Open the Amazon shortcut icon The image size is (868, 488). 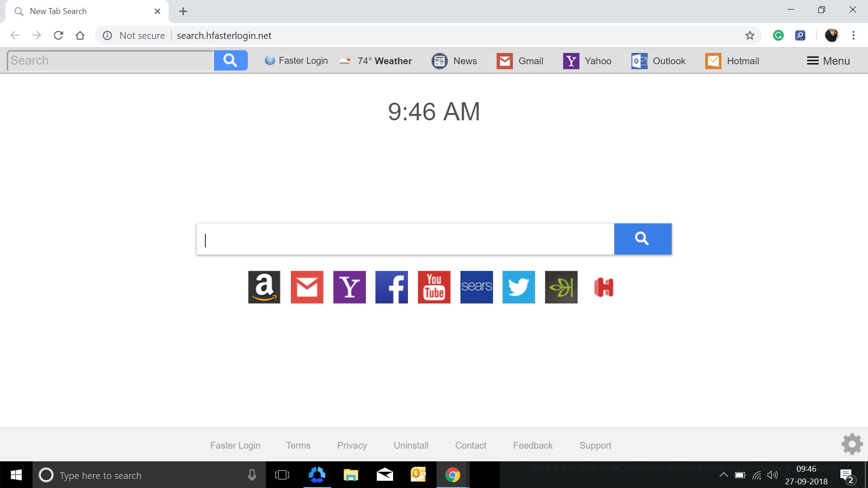(x=264, y=287)
